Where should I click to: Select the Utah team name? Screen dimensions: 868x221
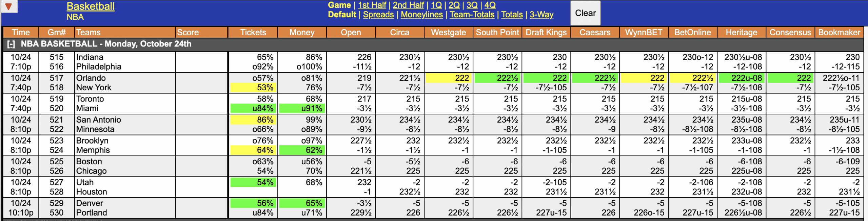click(85, 182)
